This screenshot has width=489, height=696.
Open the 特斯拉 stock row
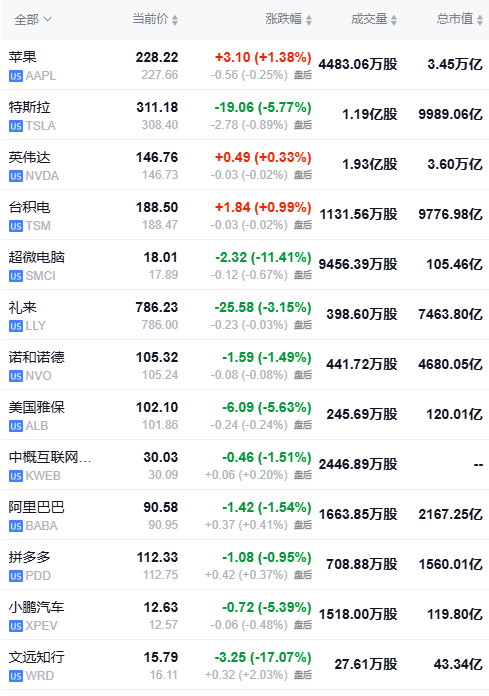pyautogui.click(x=244, y=115)
